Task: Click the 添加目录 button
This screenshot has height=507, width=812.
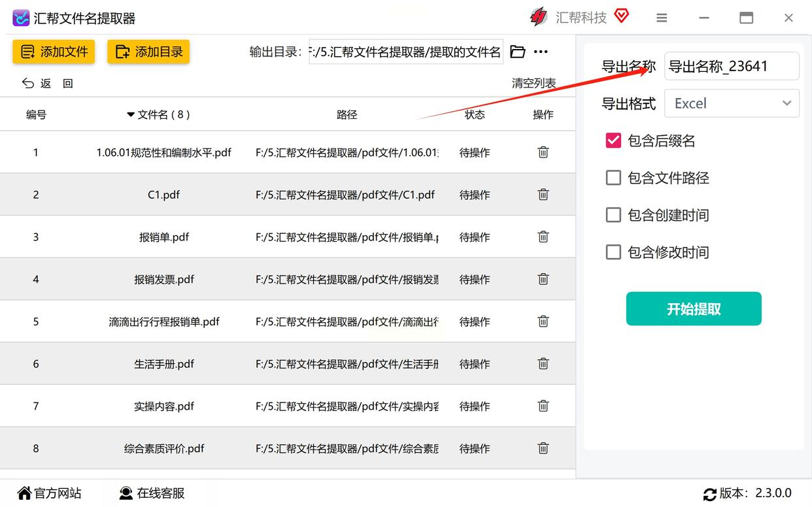Action: [x=148, y=52]
